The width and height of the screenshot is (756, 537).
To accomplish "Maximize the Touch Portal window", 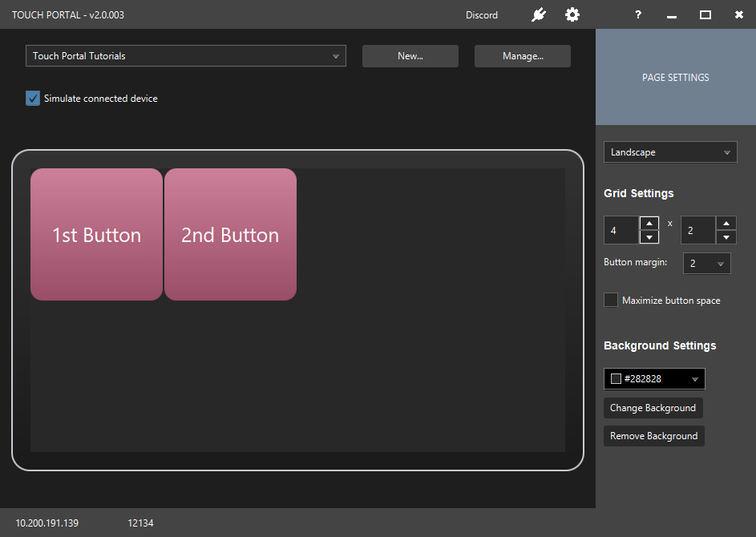I will point(705,15).
